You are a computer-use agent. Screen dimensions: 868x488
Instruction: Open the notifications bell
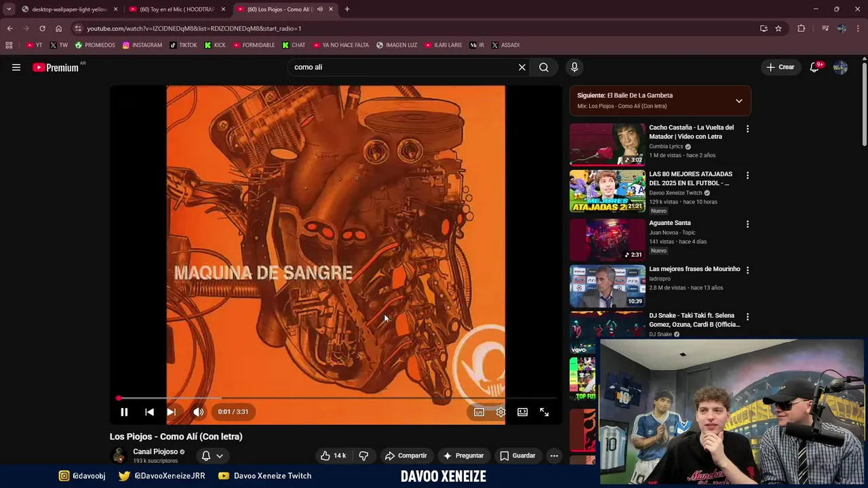pos(814,67)
